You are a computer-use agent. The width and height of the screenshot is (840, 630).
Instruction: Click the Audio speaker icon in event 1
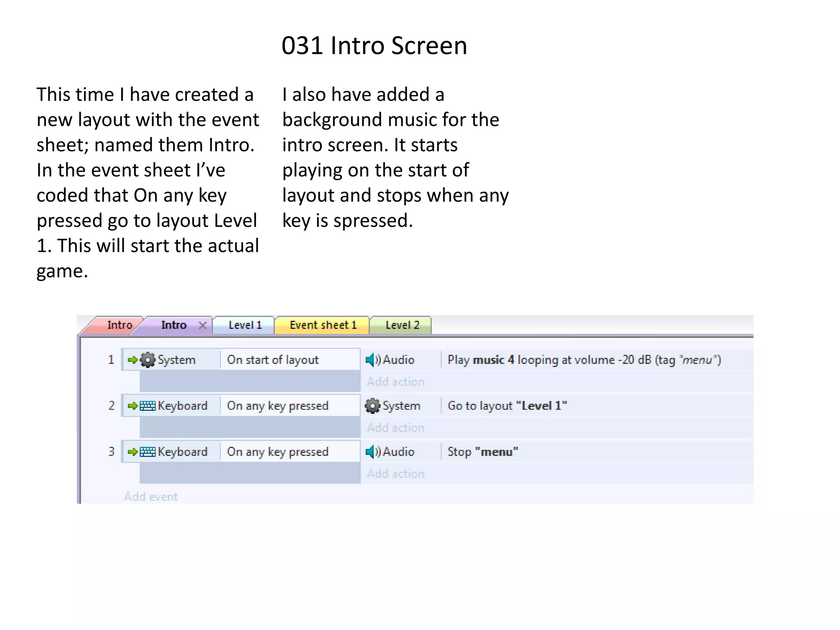pyautogui.click(x=373, y=360)
